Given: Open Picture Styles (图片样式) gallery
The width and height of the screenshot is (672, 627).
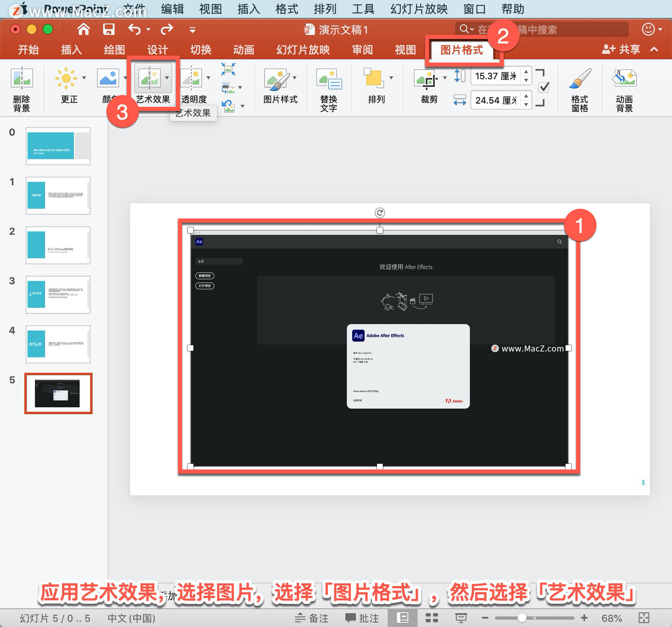Looking at the screenshot, I should 277,79.
